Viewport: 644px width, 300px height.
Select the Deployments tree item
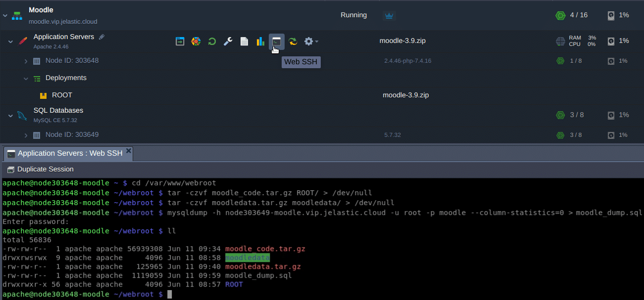point(66,78)
